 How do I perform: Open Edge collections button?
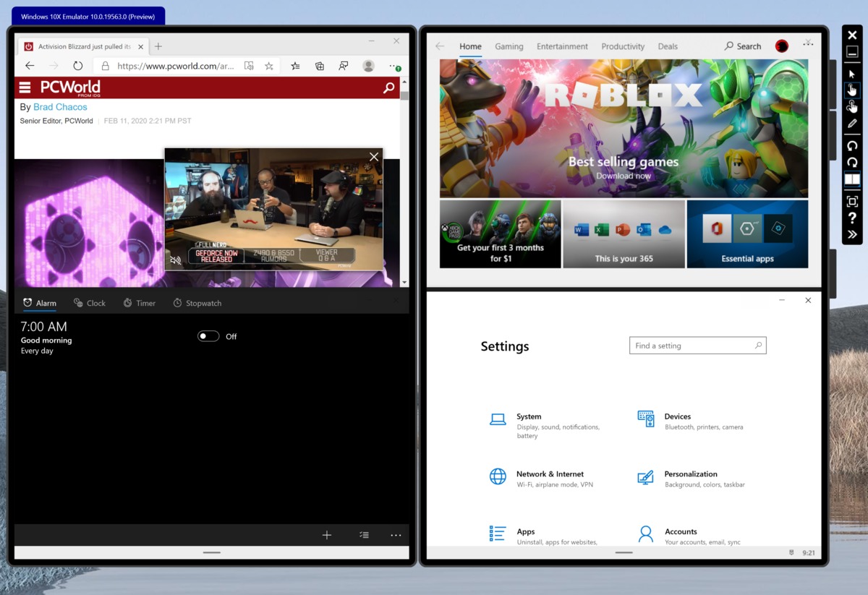320,66
